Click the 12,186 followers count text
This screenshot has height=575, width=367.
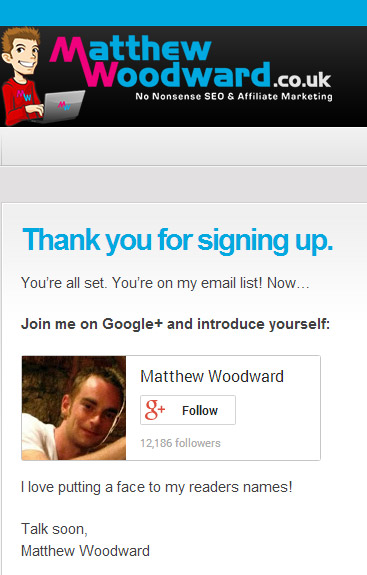point(180,443)
